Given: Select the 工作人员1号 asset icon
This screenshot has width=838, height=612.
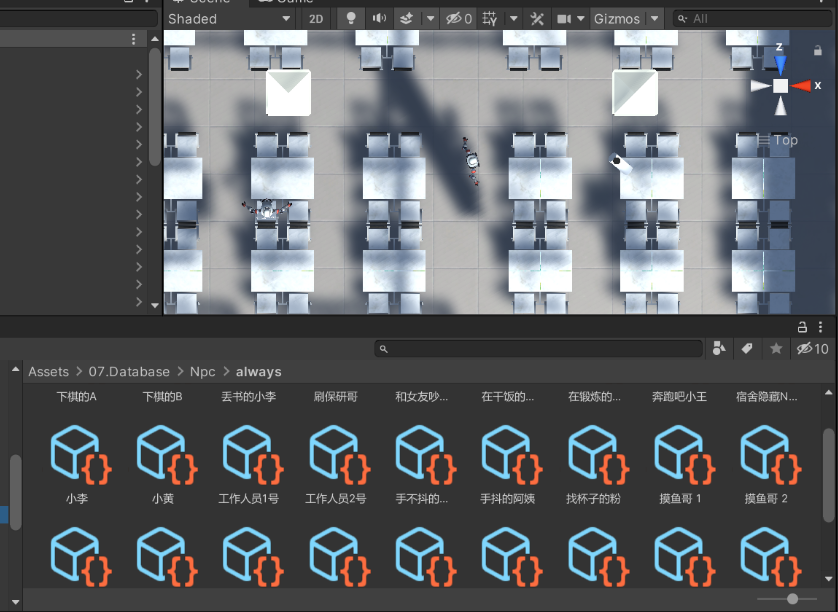Looking at the screenshot, I should [252, 454].
